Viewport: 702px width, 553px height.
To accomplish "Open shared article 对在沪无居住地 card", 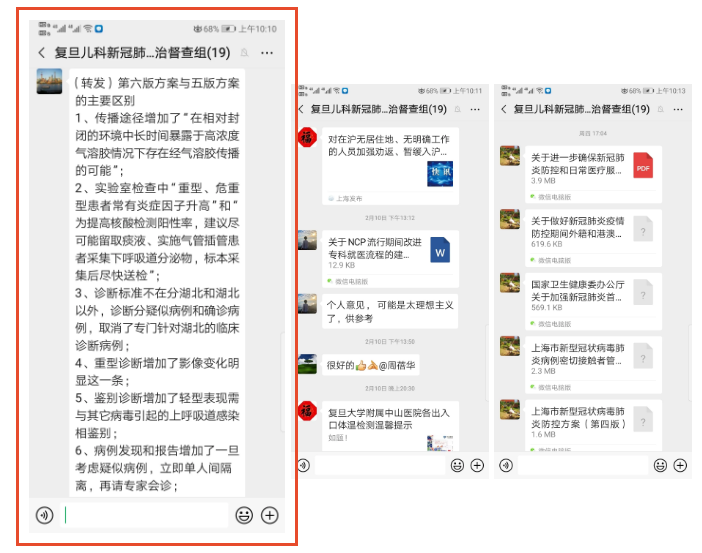I will (390, 166).
